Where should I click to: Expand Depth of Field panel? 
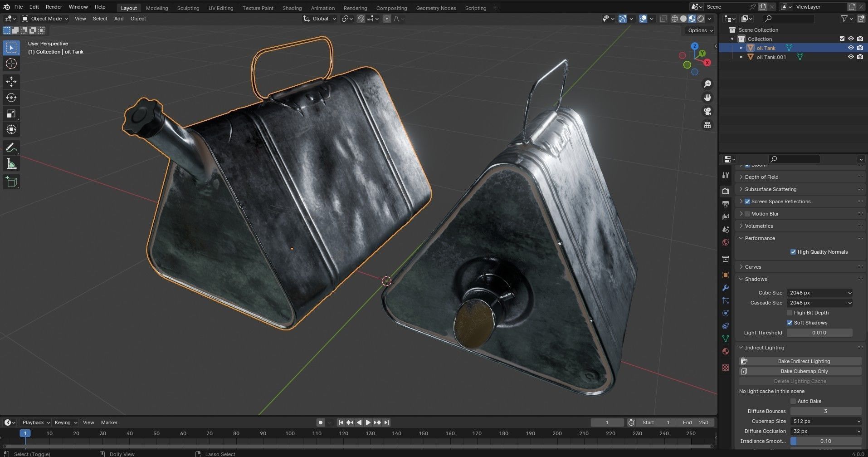tap(761, 177)
